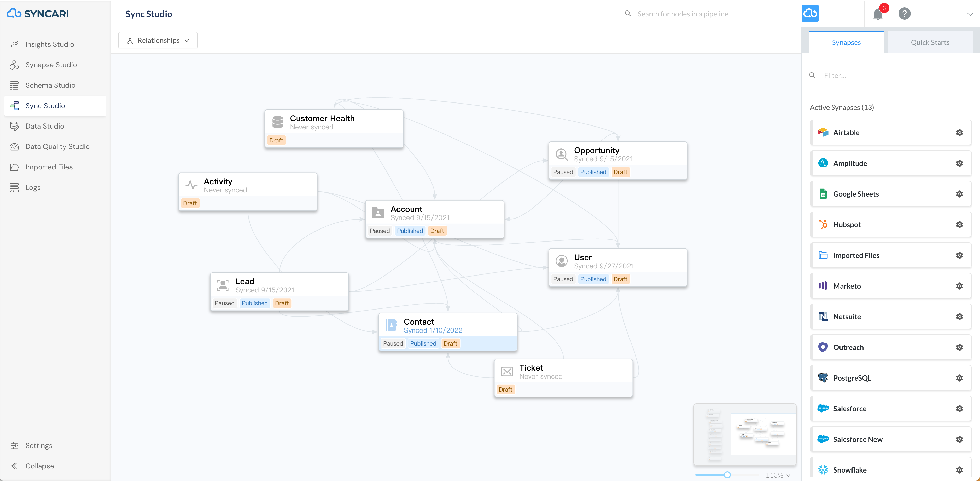The image size is (980, 481).
Task: Open Data Quality Studio from sidebar
Action: pos(55,147)
